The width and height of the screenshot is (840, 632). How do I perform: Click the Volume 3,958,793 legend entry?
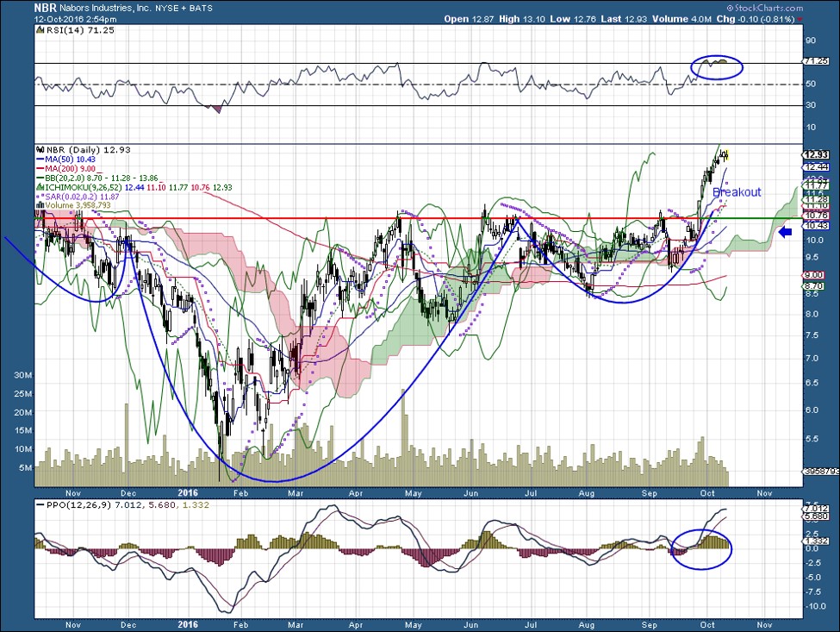click(78, 205)
